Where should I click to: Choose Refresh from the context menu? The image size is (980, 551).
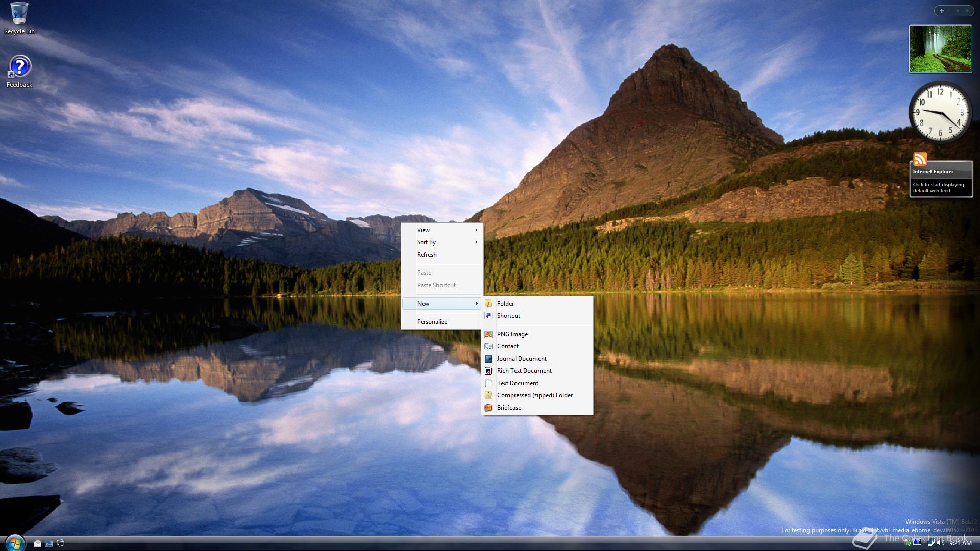click(x=427, y=255)
